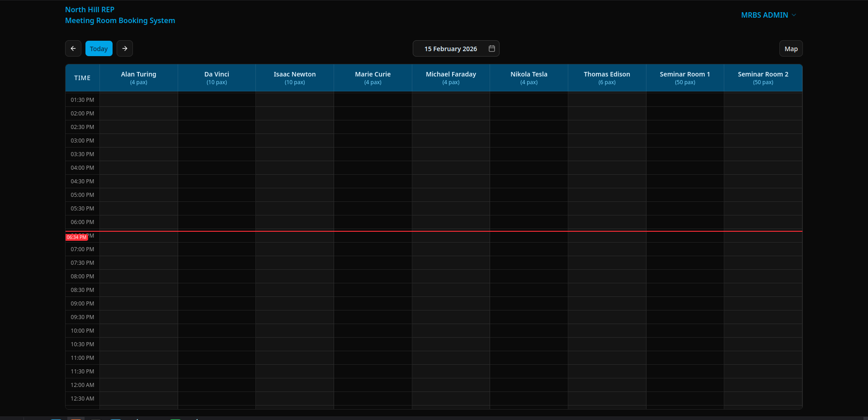Click the Today button
Screen dimensions: 868x420
pos(99,48)
